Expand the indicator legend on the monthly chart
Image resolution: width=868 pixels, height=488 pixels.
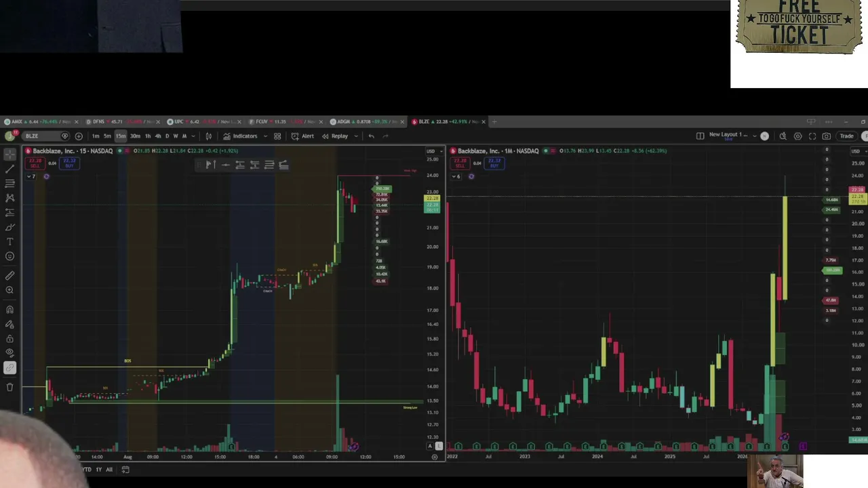tap(456, 177)
